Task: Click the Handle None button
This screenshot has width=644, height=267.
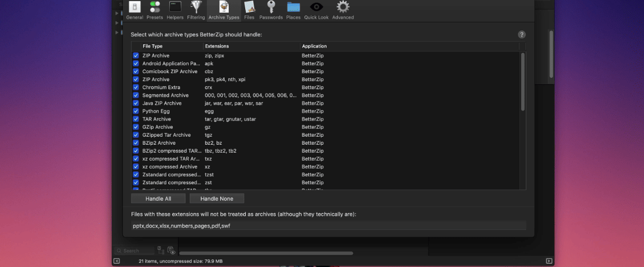Action: (x=217, y=199)
